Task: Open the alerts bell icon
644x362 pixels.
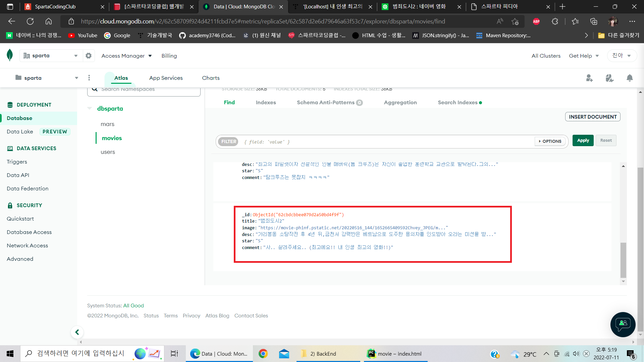Action: pos(630,78)
